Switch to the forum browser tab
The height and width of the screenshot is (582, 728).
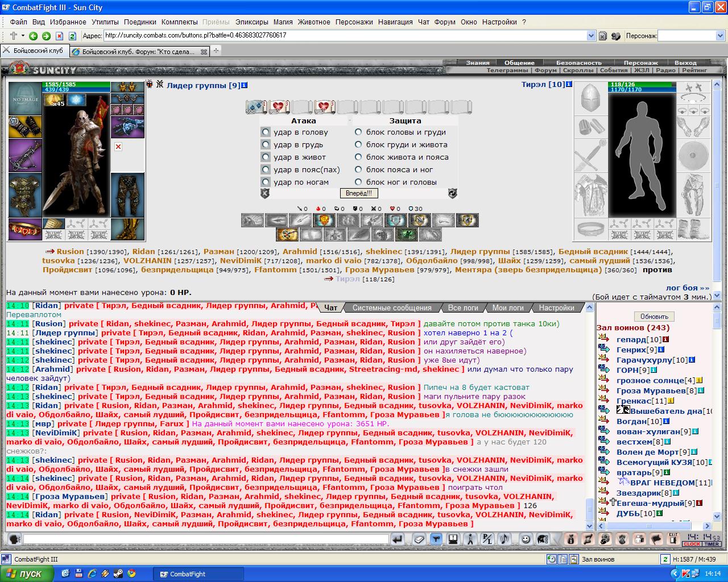(139, 51)
